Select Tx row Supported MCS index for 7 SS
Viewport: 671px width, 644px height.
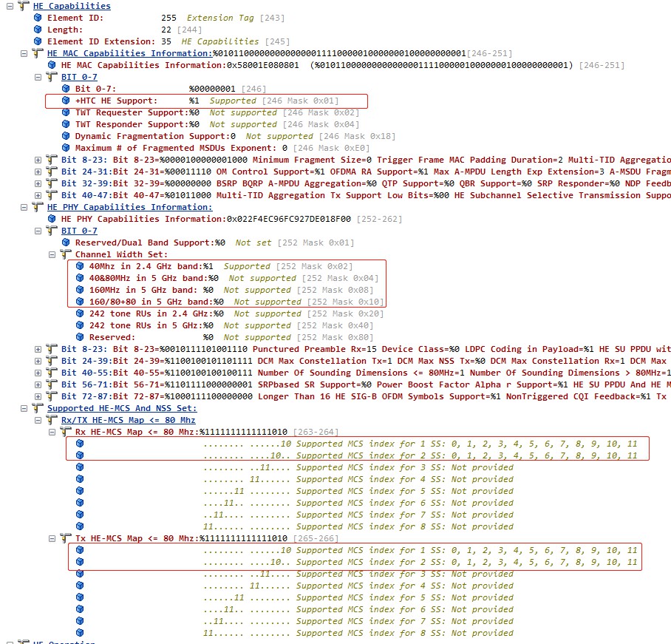(358, 621)
